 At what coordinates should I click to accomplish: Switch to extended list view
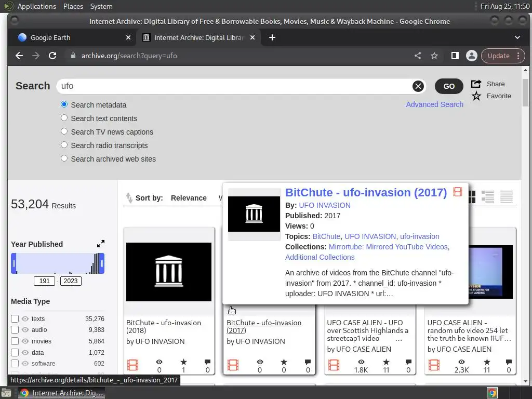coord(487,197)
